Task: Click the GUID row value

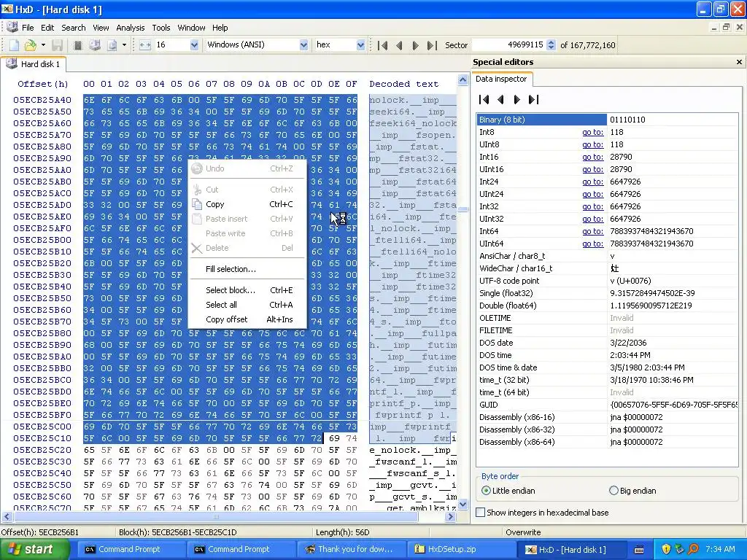Action: point(673,405)
